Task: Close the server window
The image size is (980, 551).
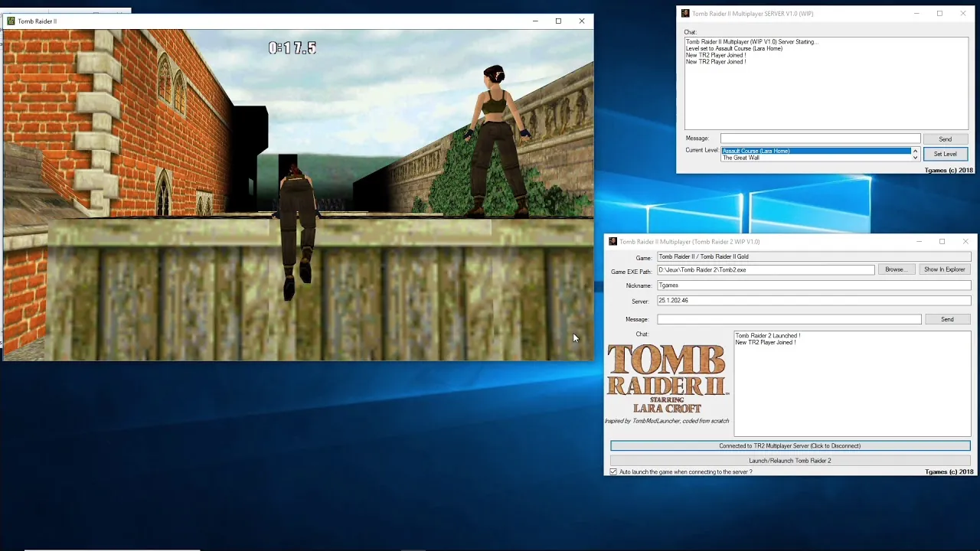Action: [x=963, y=14]
